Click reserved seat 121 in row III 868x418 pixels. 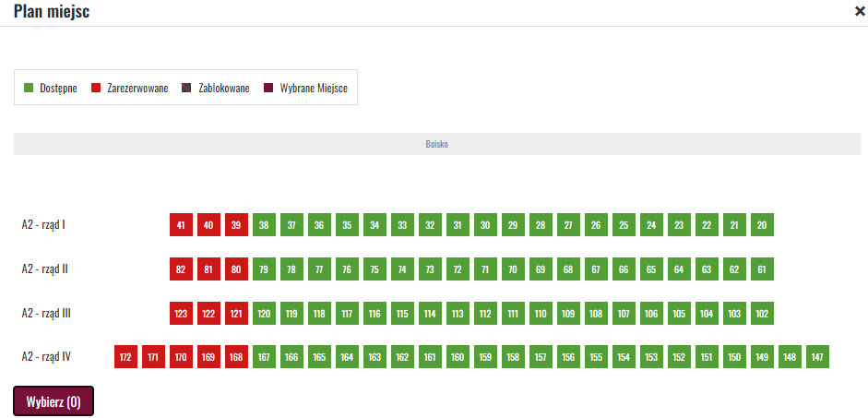tap(236, 314)
